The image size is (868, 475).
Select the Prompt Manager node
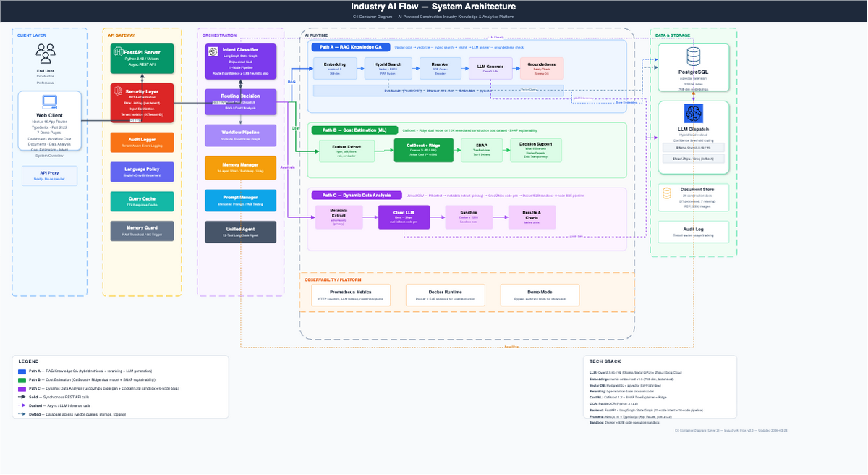240,201
